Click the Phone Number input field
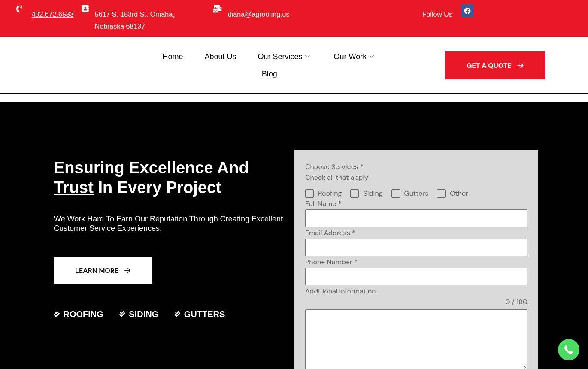This screenshot has width=588, height=369. click(416, 276)
